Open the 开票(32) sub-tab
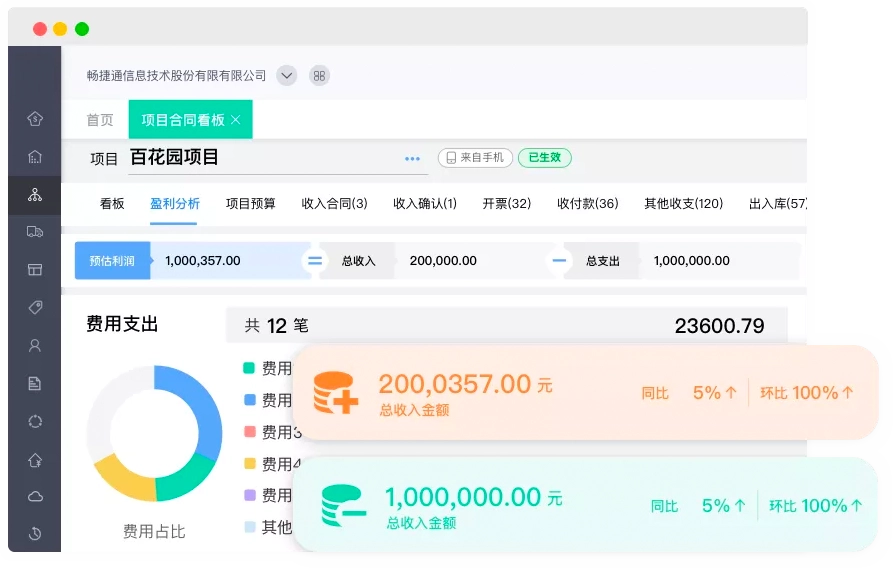 507,203
